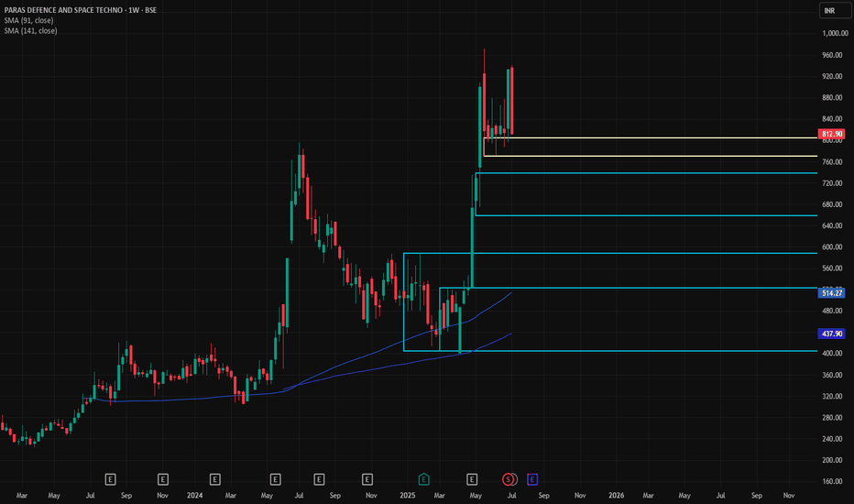Click the 600.00 price scale label
The image size is (854, 504).
click(x=832, y=247)
